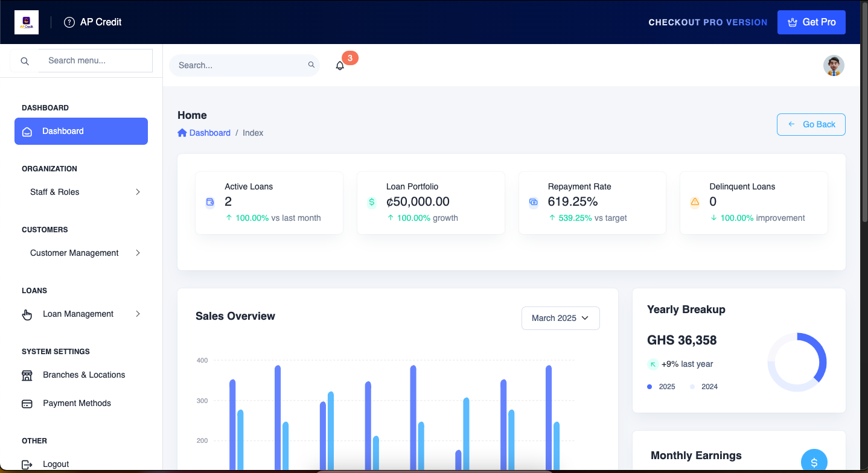Open the Customer Management menu

(81, 253)
